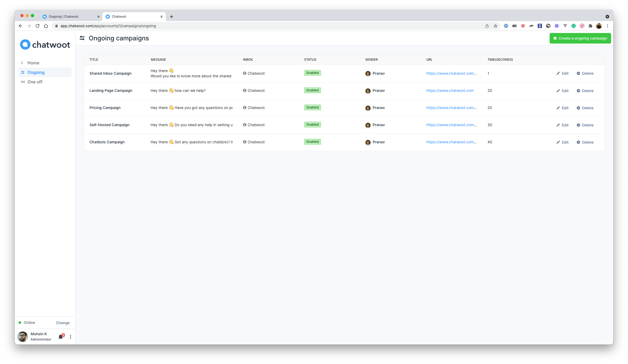
Task: Click the Change availability status link
Action: coord(63,323)
